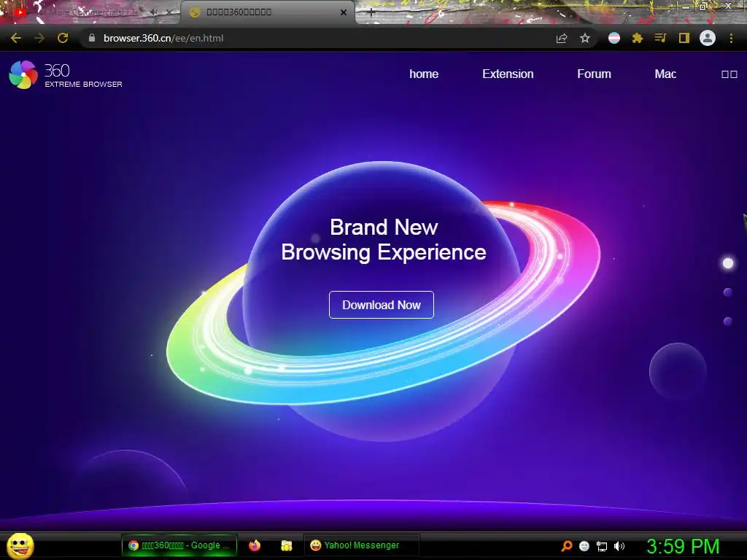Click the 'Brand New Browsing Experience' heading

[384, 240]
